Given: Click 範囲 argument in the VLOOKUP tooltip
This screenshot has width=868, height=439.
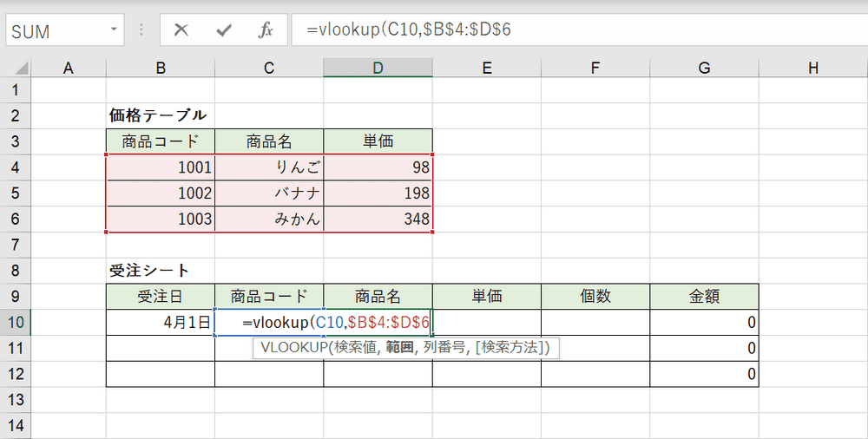Looking at the screenshot, I should click(399, 348).
